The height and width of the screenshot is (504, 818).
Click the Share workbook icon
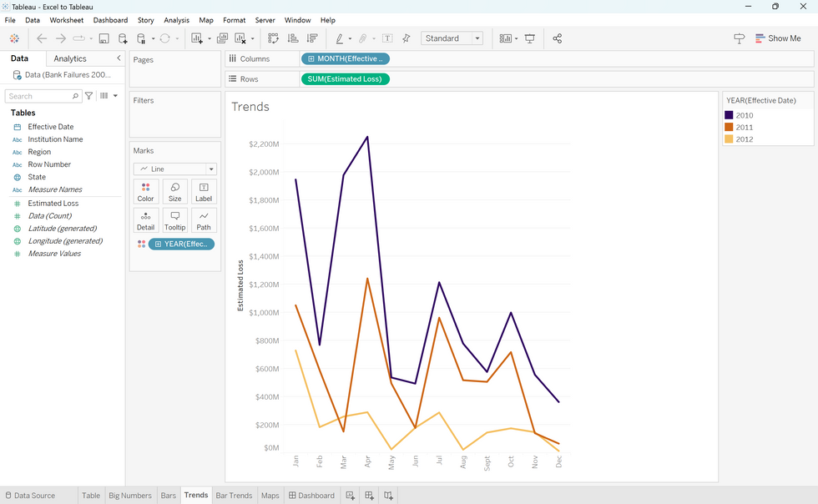558,38
